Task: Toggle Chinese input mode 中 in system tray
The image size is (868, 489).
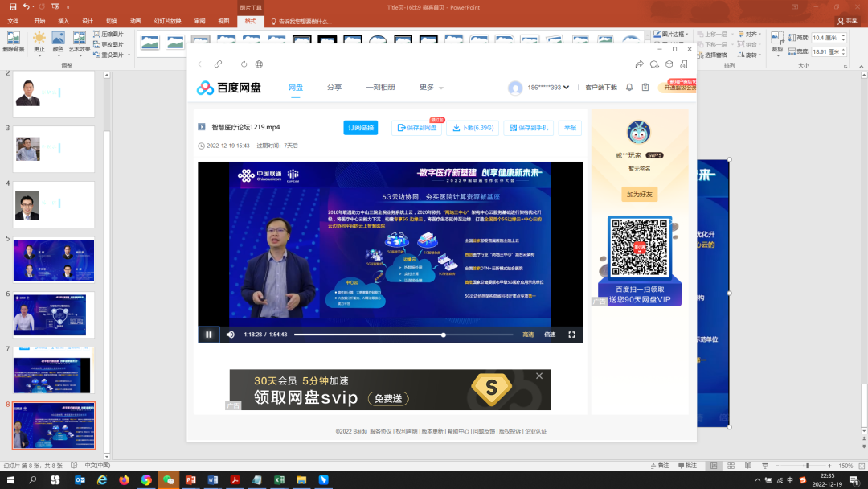Action: coord(790,480)
